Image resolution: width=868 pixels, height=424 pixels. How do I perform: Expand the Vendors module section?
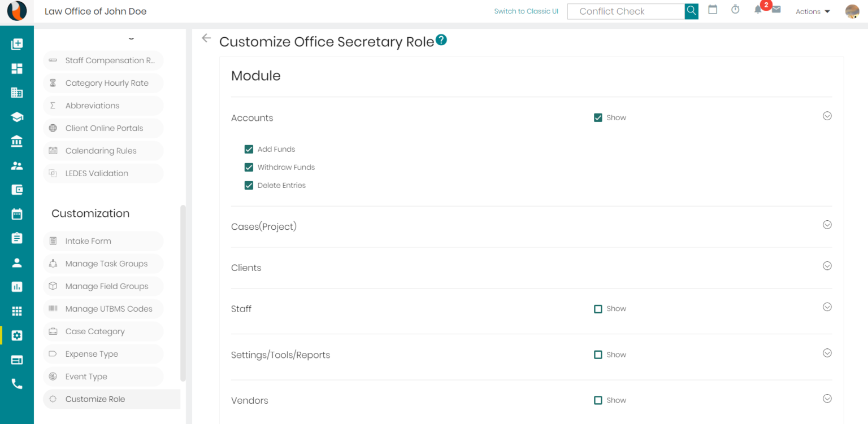coord(827,399)
